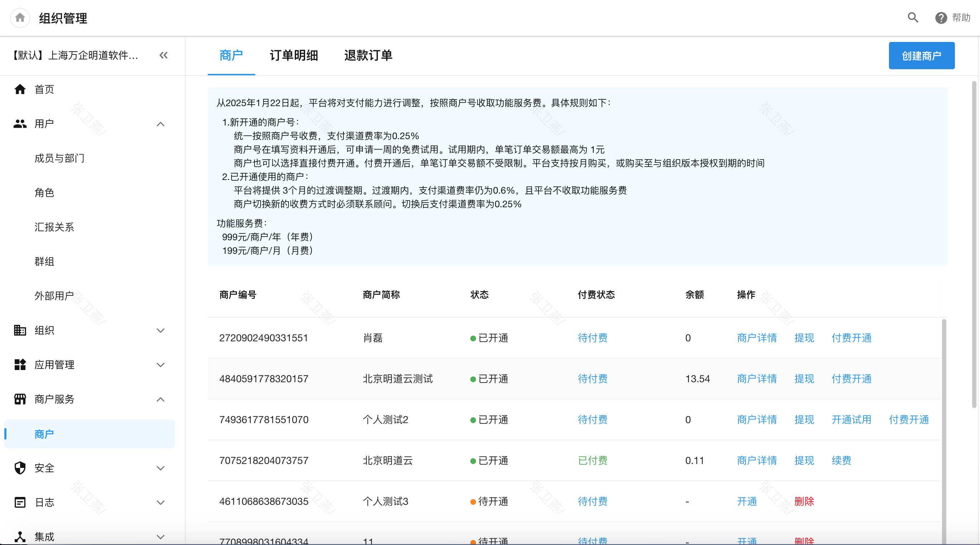Open 角色 in sidebar

point(44,193)
